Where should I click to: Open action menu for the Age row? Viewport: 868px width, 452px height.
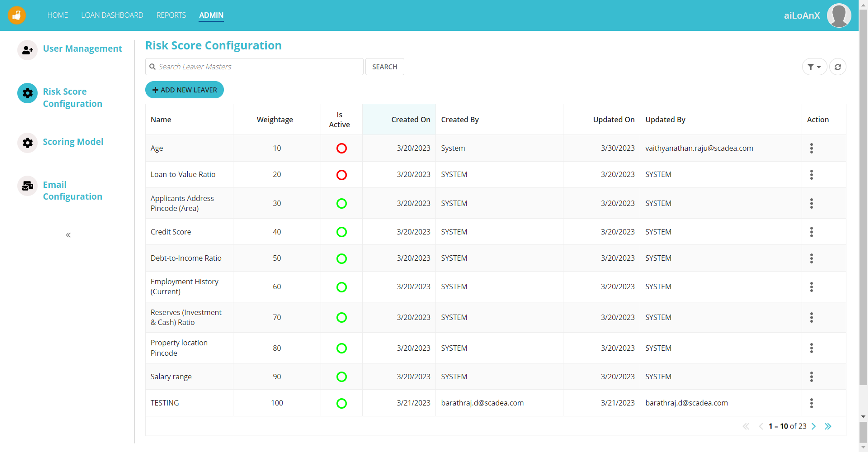coord(811,148)
